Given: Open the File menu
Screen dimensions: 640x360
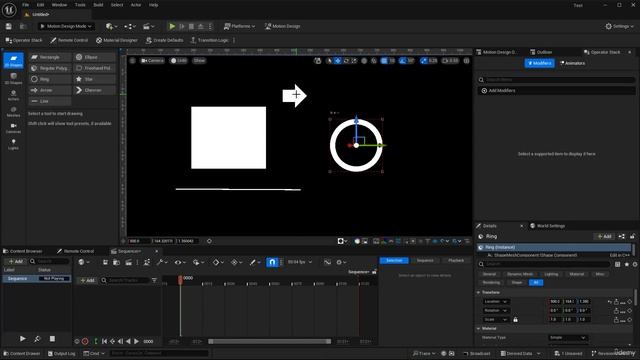Looking at the screenshot, I should pos(25,5).
